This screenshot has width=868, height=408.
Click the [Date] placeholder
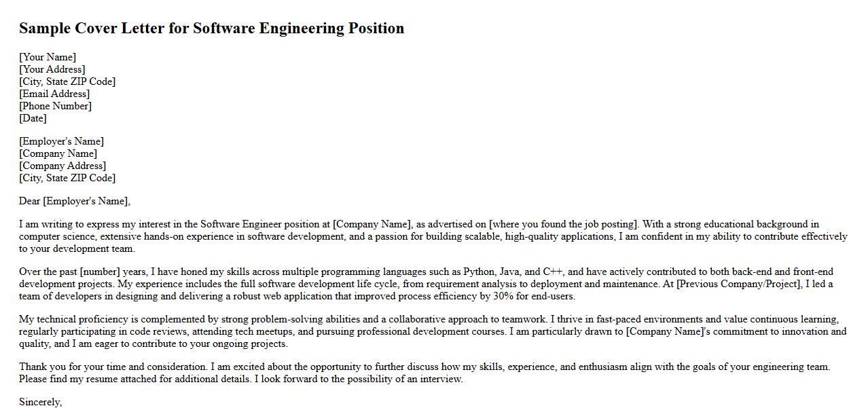[33, 118]
